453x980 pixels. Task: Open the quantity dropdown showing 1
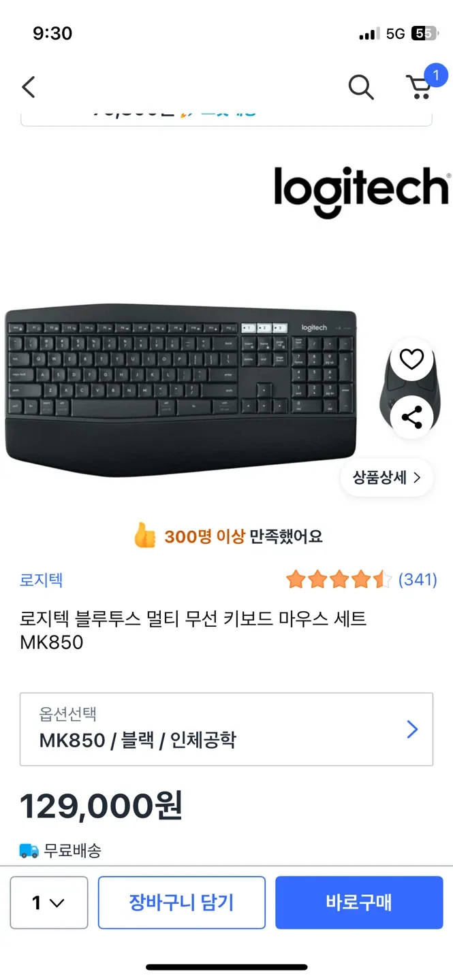[x=49, y=902]
